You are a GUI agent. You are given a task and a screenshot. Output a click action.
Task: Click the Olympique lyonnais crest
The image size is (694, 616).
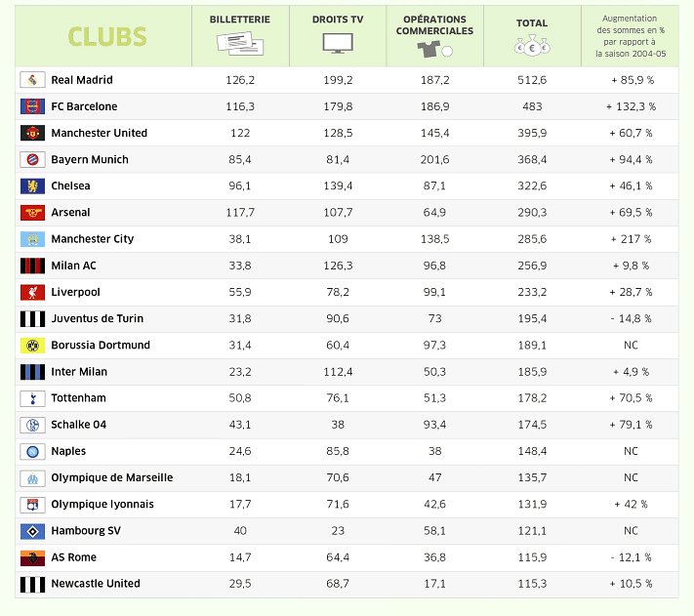(32, 505)
